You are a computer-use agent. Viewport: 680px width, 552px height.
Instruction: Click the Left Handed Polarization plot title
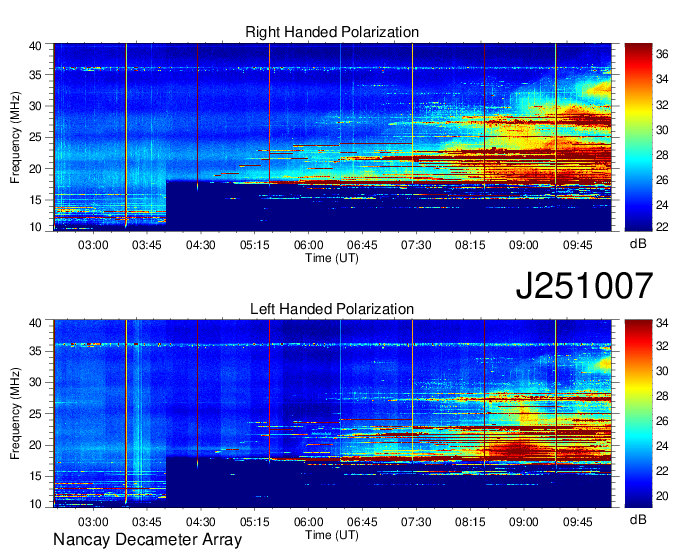(332, 310)
